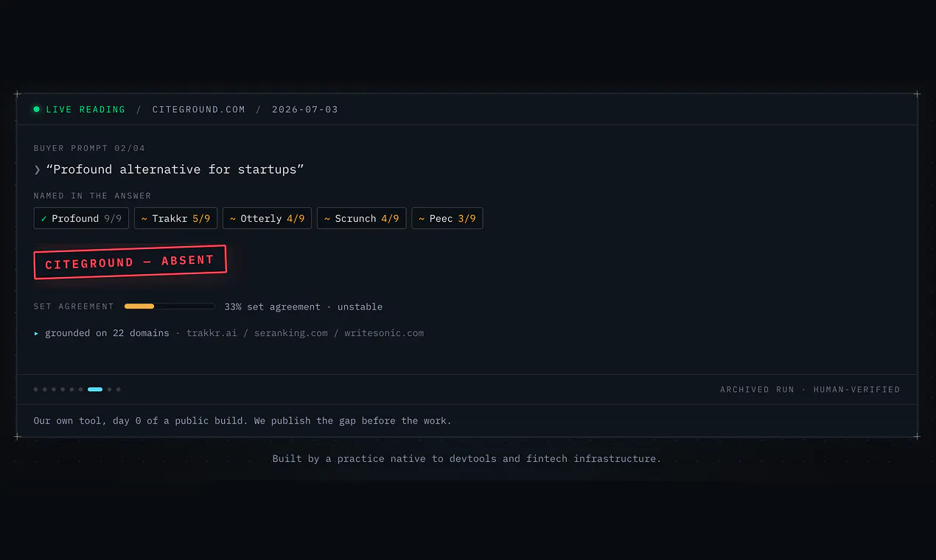Image resolution: width=936 pixels, height=560 pixels.
Task: Go to the third carousel dot
Action: point(54,389)
